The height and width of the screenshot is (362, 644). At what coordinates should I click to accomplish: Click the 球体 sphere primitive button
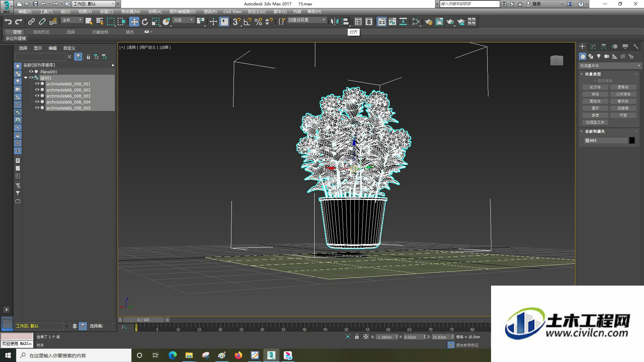click(595, 94)
